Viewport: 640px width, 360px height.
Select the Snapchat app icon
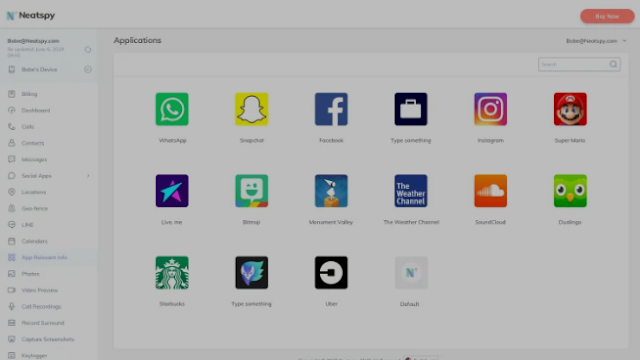(251, 109)
